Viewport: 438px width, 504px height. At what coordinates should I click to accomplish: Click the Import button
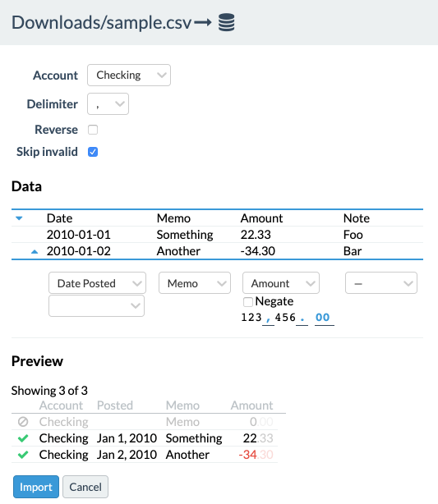36,487
